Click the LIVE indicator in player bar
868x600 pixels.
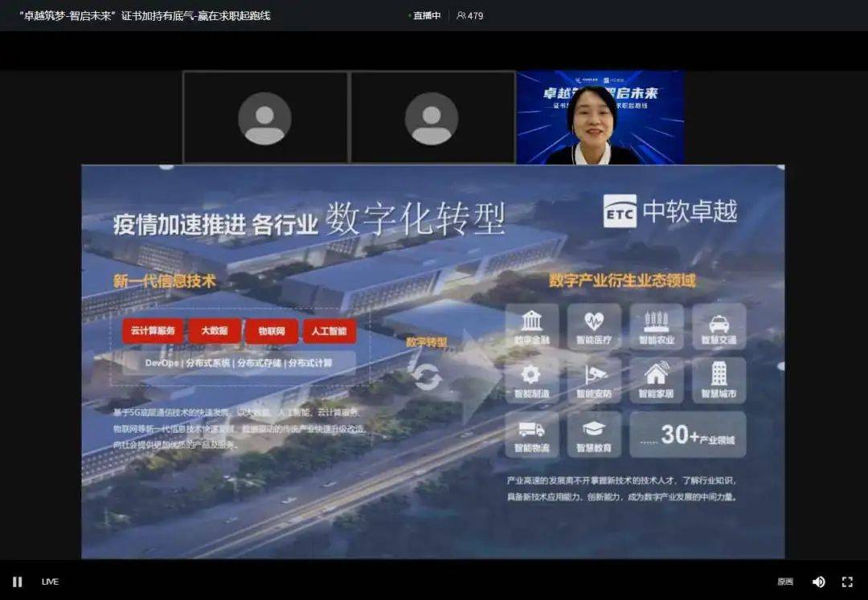50,582
